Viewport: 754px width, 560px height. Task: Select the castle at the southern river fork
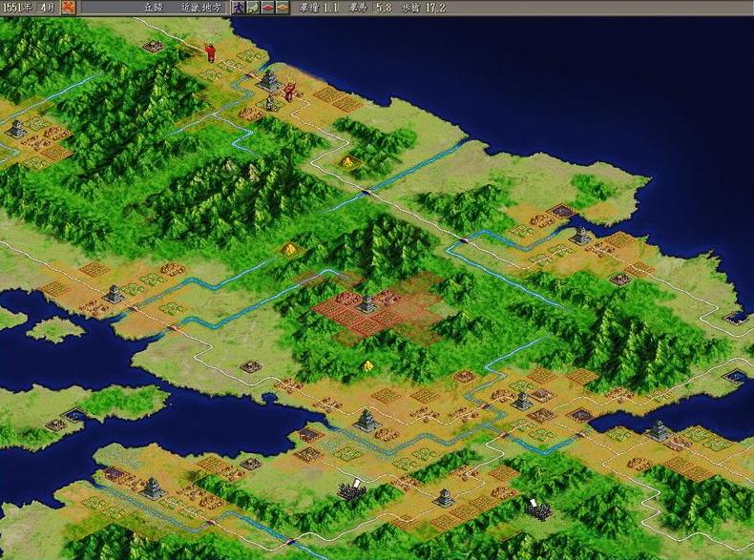522,400
